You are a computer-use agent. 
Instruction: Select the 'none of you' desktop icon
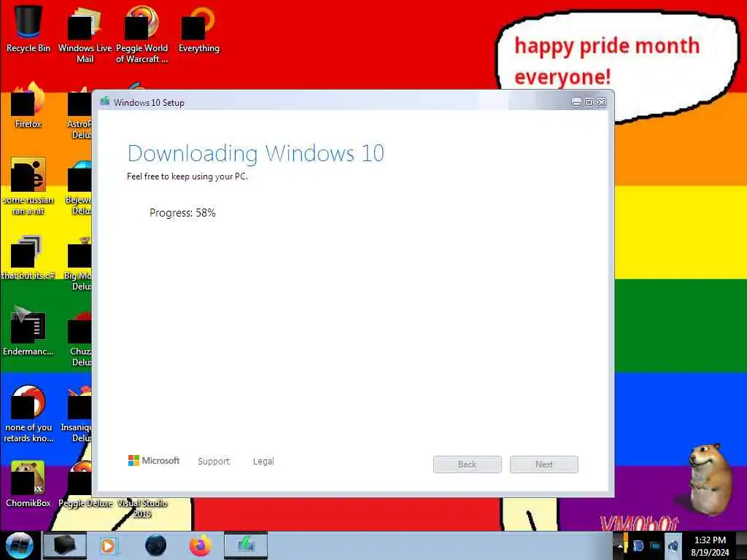click(x=28, y=413)
